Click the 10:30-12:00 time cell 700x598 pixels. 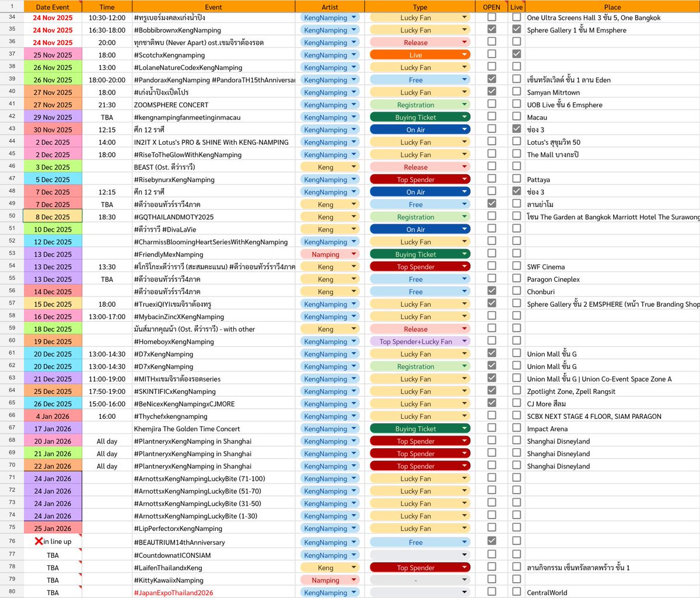[x=107, y=18]
